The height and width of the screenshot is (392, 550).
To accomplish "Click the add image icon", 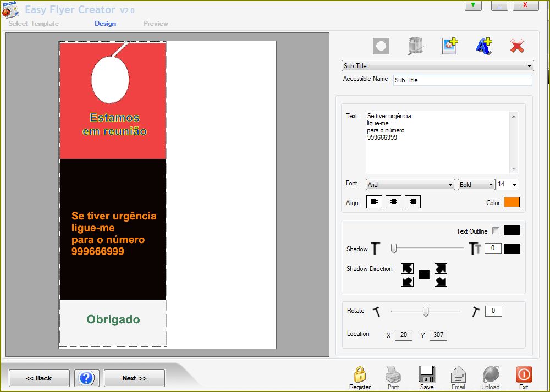I will 450,46.
